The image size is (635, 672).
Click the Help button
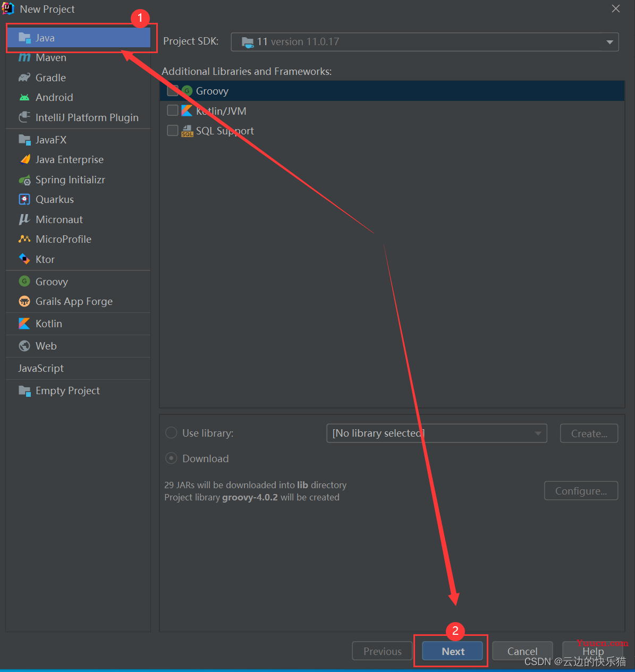592,651
